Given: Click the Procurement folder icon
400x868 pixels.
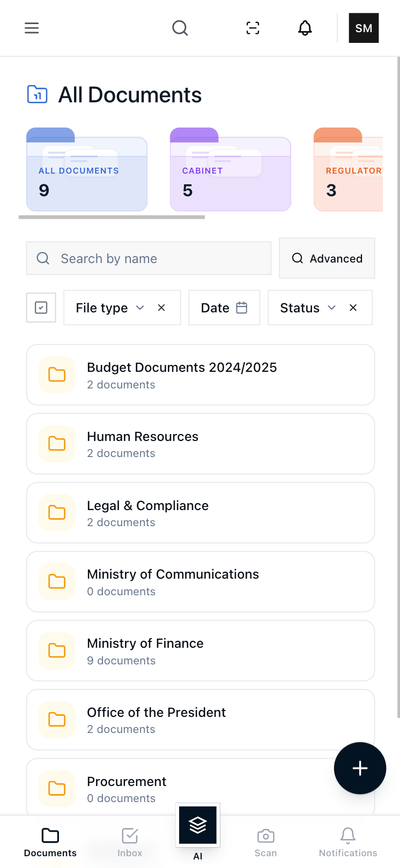Looking at the screenshot, I should click(57, 788).
